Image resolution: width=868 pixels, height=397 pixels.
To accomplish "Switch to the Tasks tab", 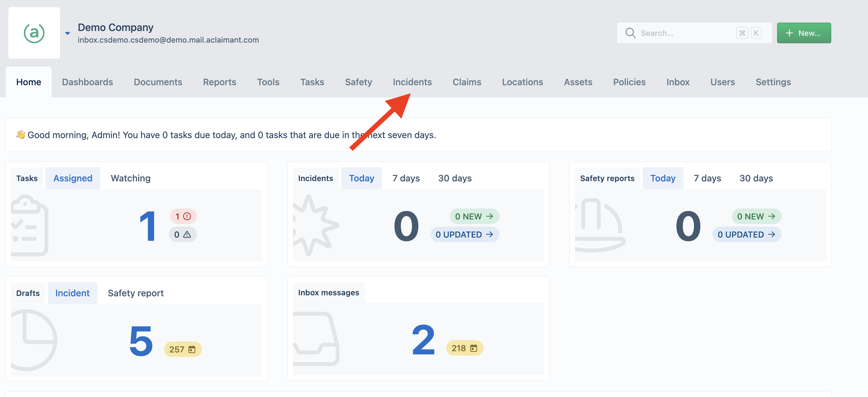I will 312,82.
